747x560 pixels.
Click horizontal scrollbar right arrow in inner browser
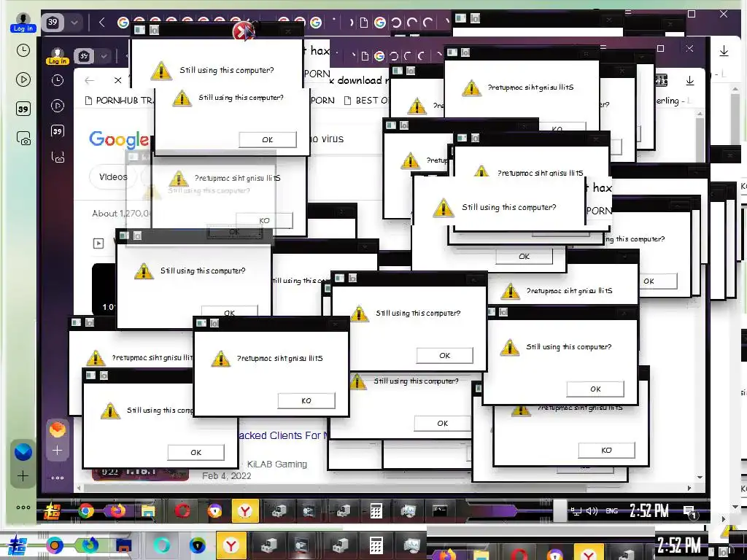point(689,488)
